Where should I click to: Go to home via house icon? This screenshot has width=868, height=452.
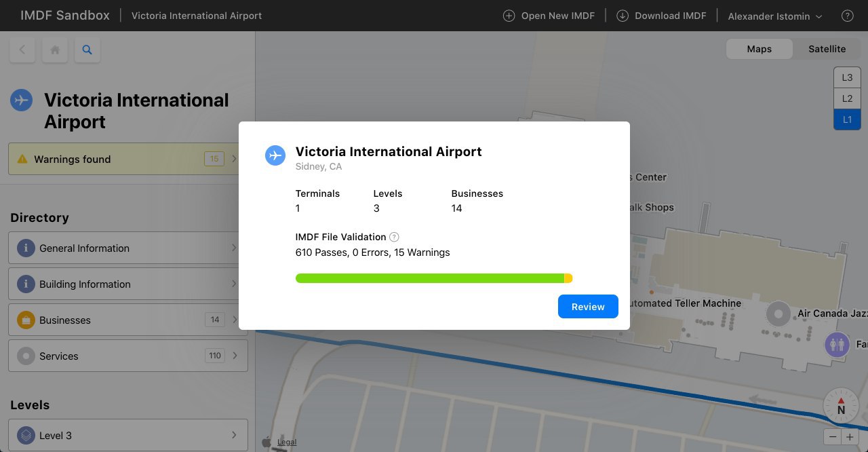(x=55, y=50)
